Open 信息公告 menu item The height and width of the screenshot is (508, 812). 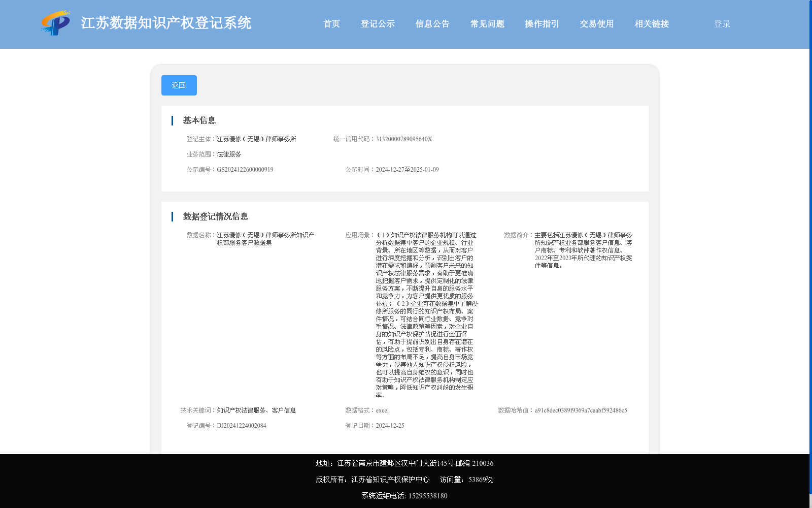(x=432, y=24)
